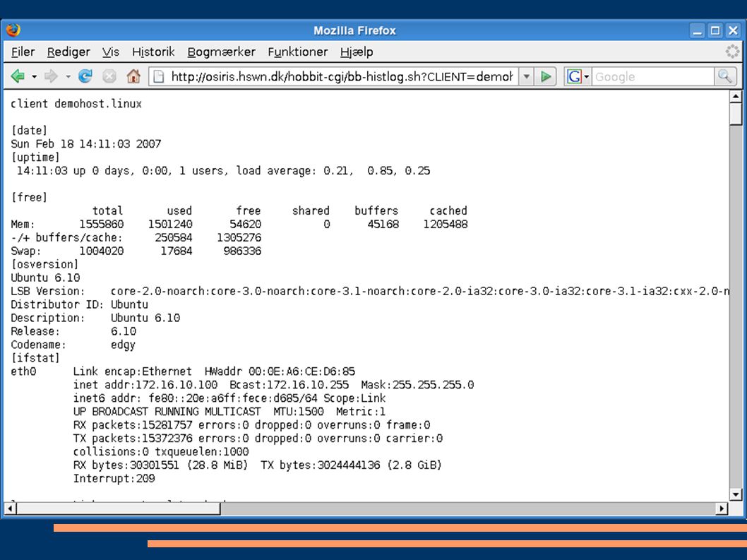
Task: Click the page icon in the address bar
Action: pos(159,77)
